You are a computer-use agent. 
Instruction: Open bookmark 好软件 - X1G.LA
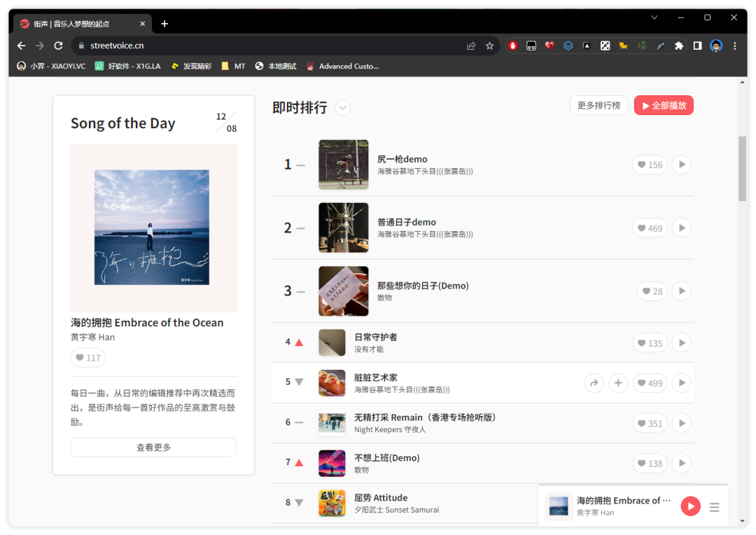pos(128,66)
